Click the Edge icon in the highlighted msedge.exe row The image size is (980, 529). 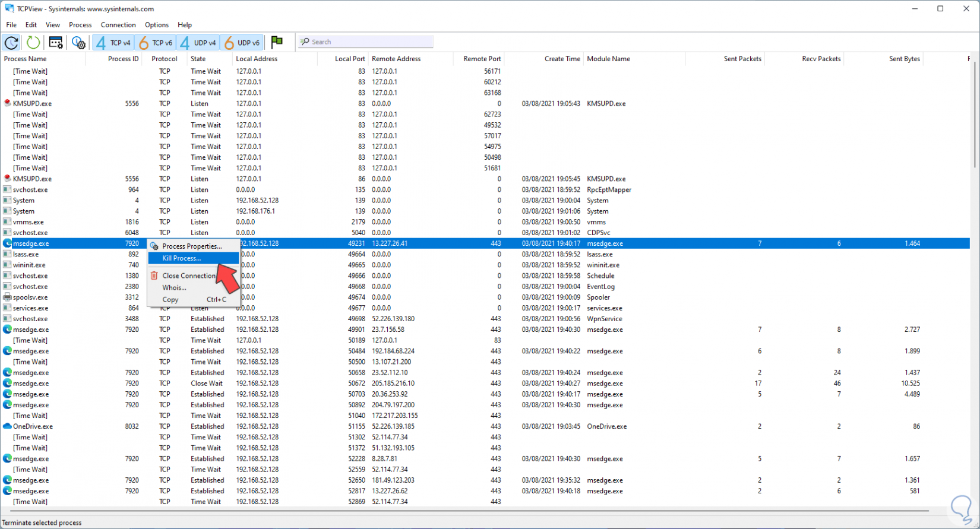pyautogui.click(x=7, y=243)
